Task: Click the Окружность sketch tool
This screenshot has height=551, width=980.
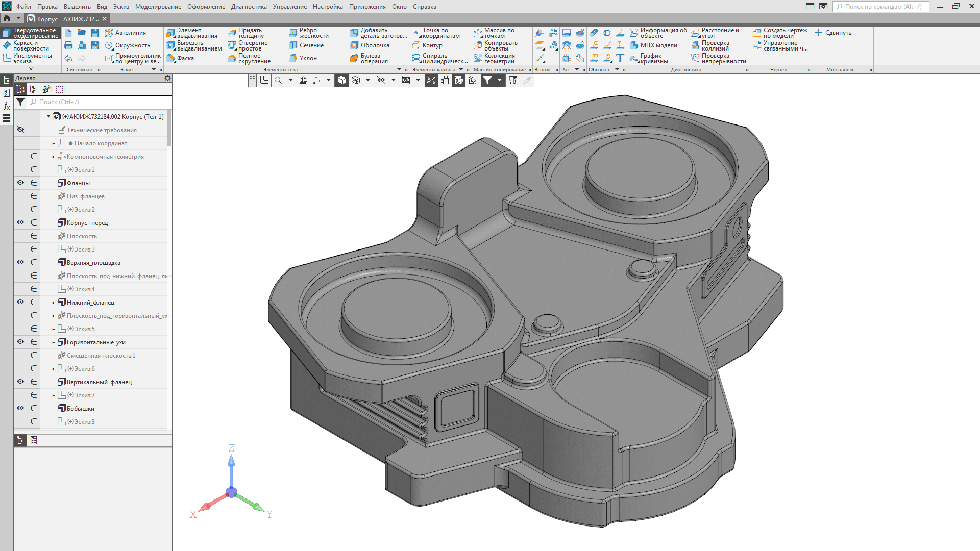Action: 128,45
